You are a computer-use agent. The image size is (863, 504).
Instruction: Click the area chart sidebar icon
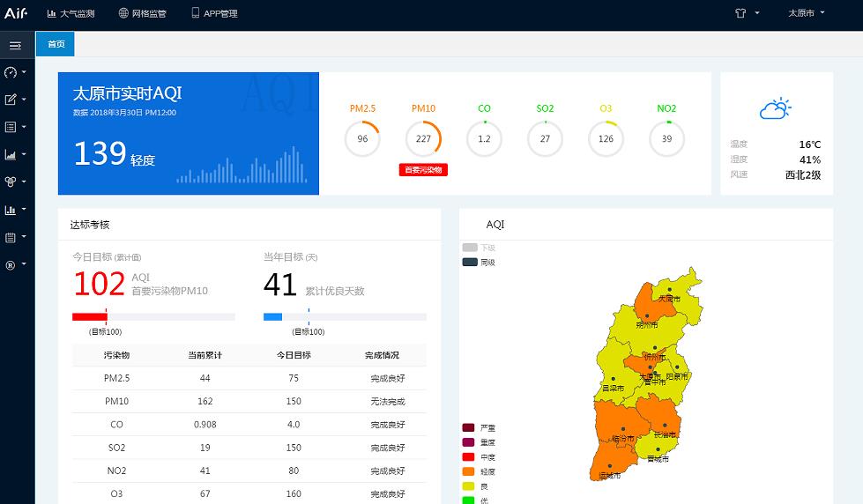[11, 154]
